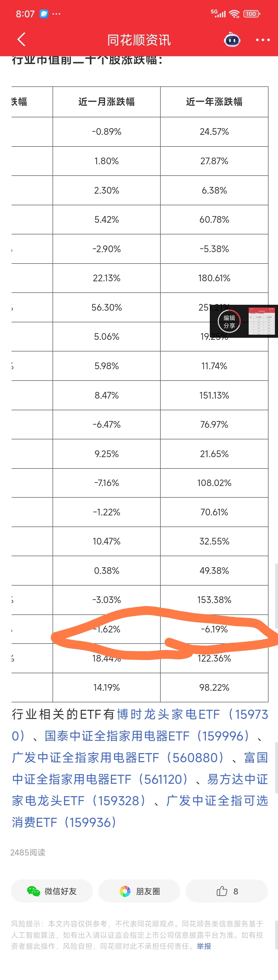Tap the 举报 report link

point(204,946)
